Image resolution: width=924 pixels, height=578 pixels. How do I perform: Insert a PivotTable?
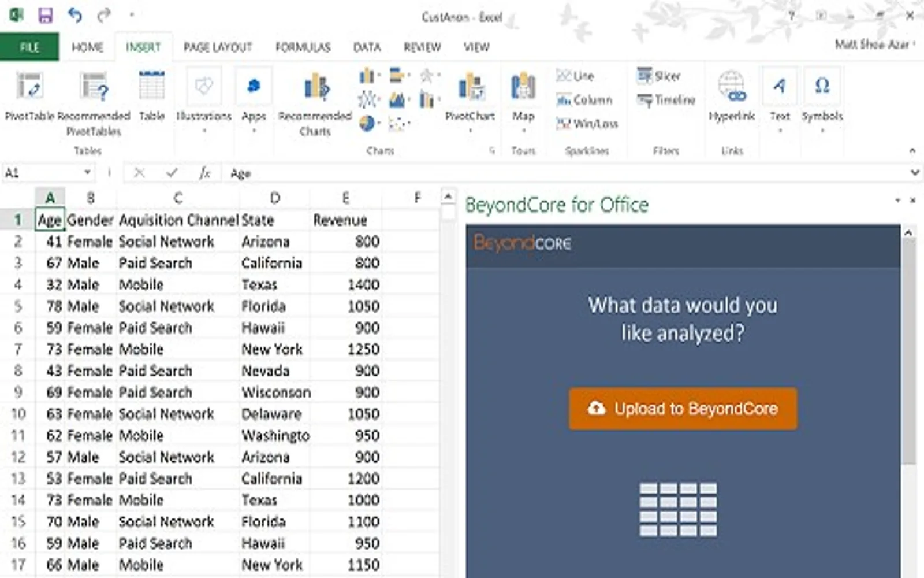pos(29,96)
